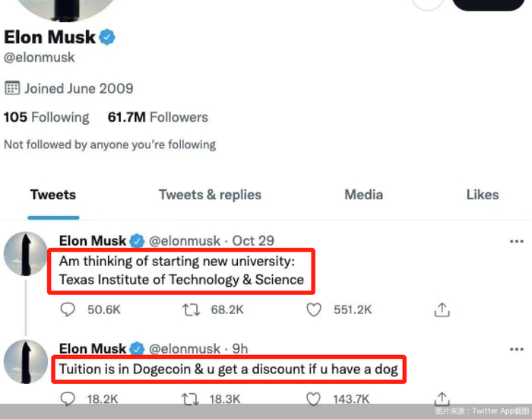Open the Tweets & replies tab

(x=210, y=195)
